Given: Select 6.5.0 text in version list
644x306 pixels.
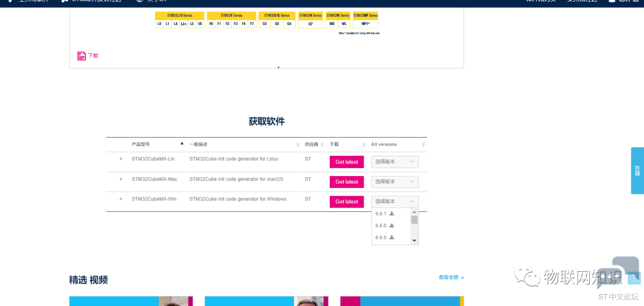Looking at the screenshot, I should [x=380, y=237].
